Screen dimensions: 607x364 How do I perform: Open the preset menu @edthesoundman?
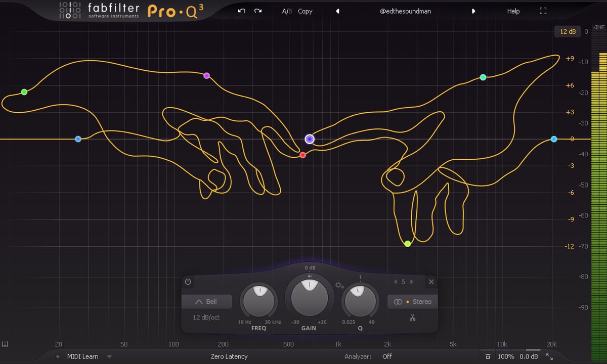(406, 11)
